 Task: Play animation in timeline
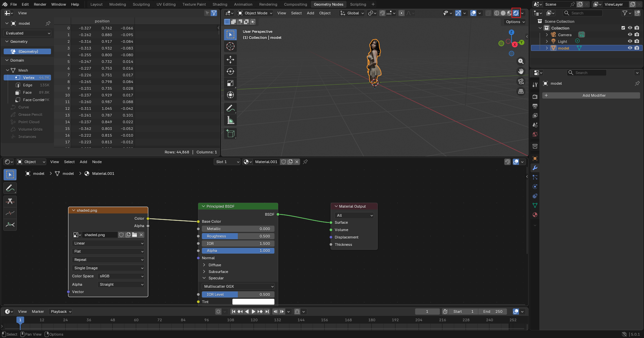[253, 312]
